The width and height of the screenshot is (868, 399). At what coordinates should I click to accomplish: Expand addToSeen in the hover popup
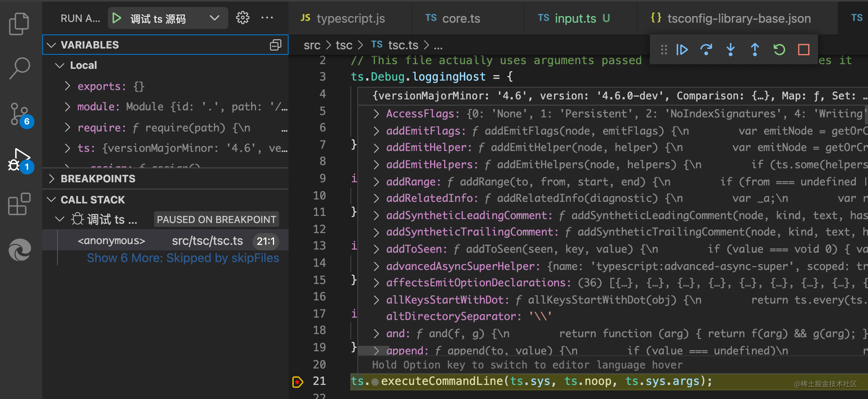[376, 249]
